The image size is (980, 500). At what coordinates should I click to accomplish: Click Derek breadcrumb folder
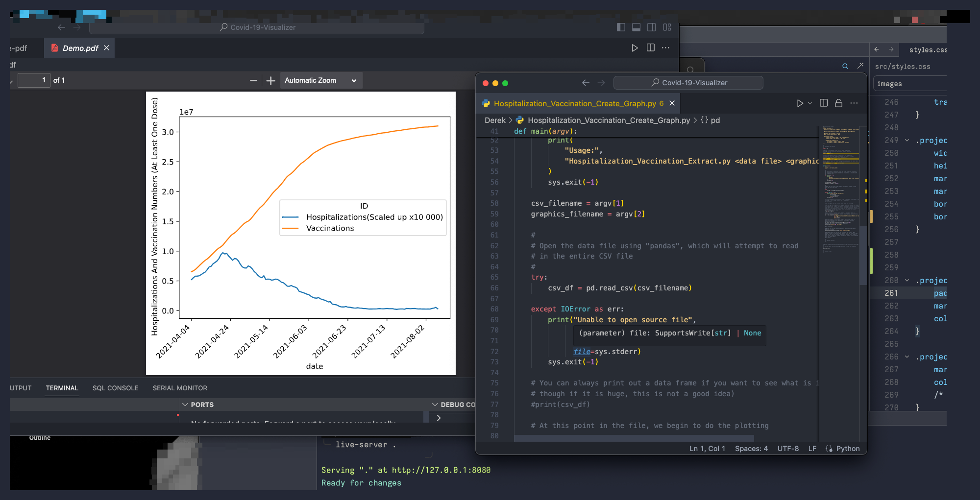pos(495,120)
